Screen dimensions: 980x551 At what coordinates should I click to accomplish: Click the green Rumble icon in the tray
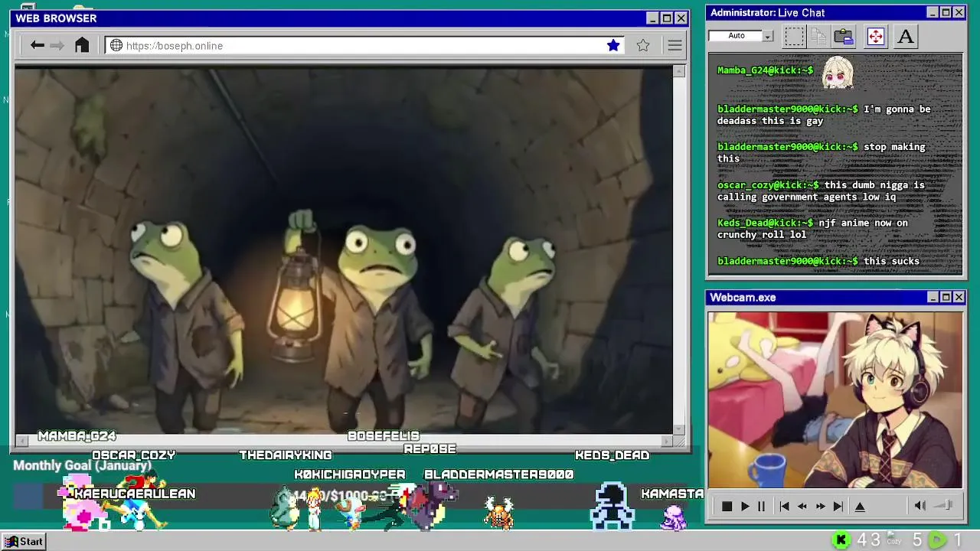pos(938,540)
